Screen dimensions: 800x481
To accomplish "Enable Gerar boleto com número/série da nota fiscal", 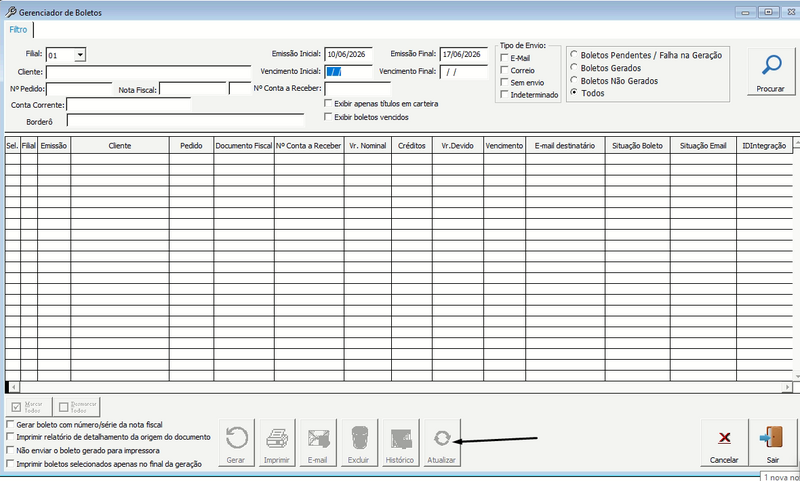I will click(x=10, y=424).
